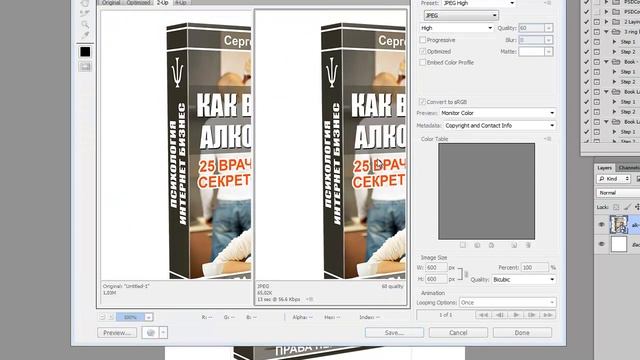640x360 pixels.
Task: Click the Preview... button
Action: click(117, 333)
